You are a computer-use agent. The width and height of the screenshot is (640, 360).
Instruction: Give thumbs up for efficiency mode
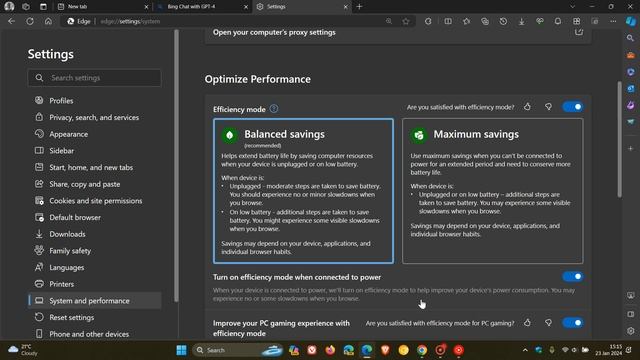click(x=527, y=107)
